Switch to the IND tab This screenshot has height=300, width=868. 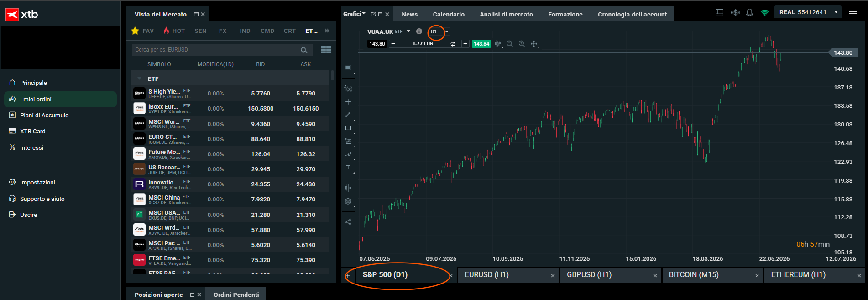(245, 31)
